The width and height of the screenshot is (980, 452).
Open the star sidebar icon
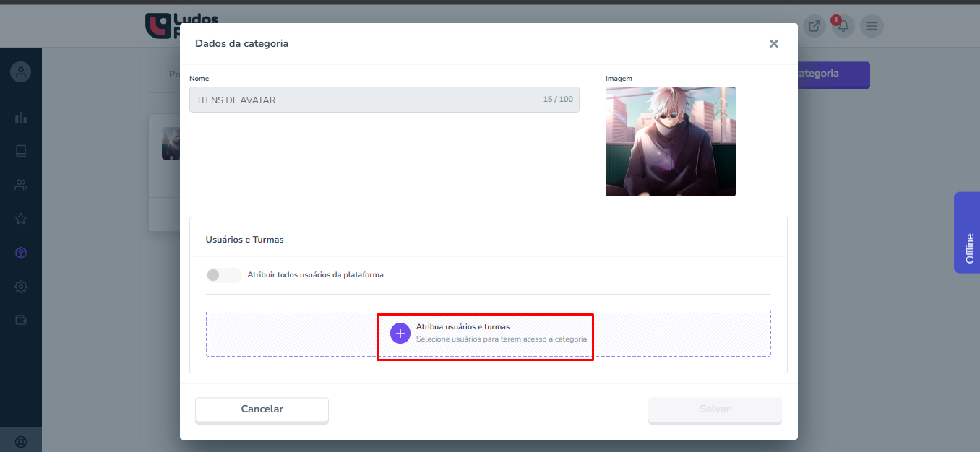point(21,219)
